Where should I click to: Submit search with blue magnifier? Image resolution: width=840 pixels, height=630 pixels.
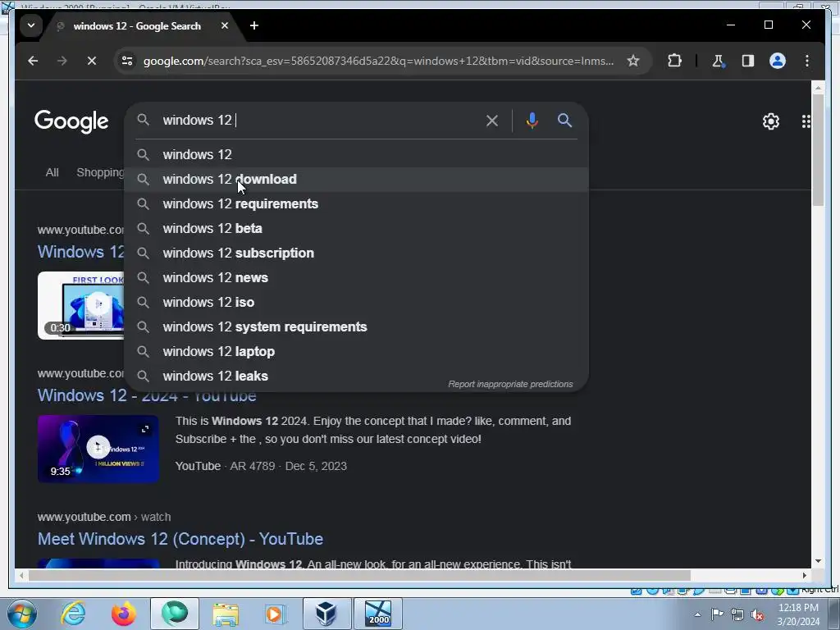pyautogui.click(x=564, y=120)
